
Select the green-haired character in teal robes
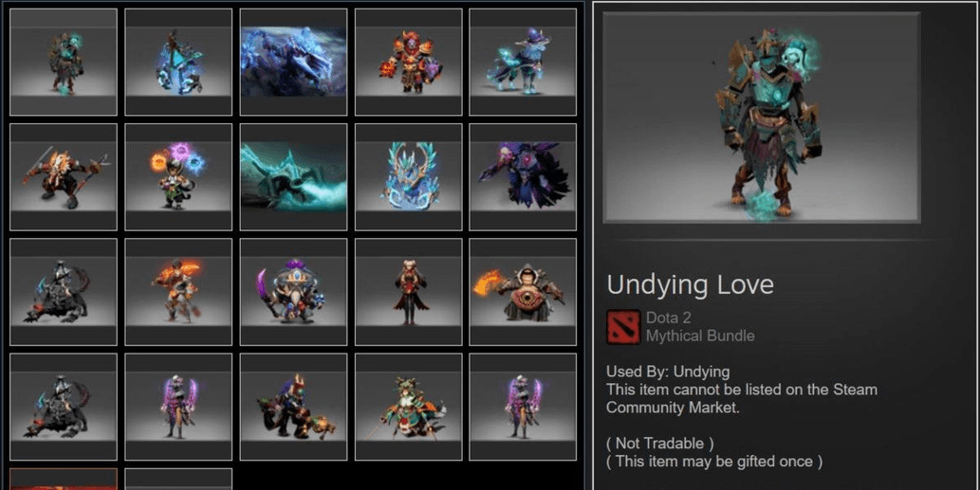(408, 407)
